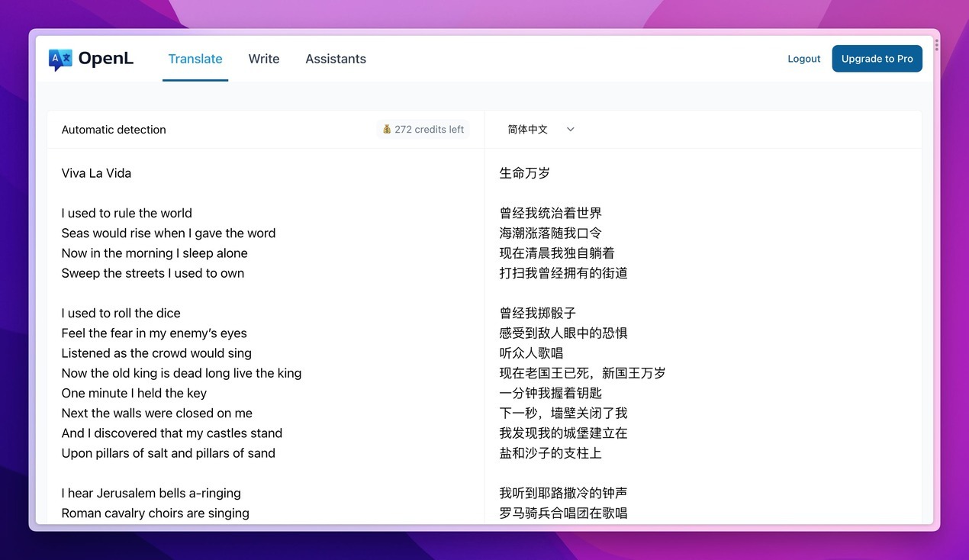Open the Automatic detection source language

(x=114, y=130)
